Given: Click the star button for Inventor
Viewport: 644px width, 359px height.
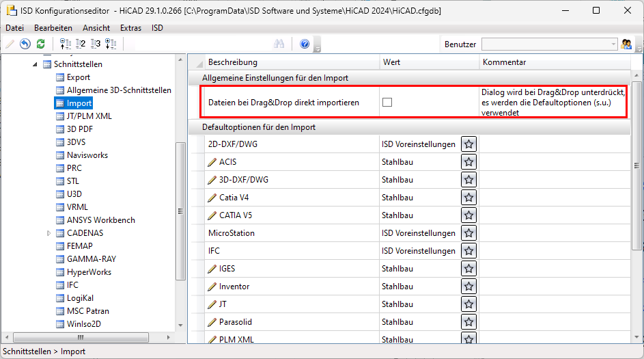Looking at the screenshot, I should (x=468, y=287).
